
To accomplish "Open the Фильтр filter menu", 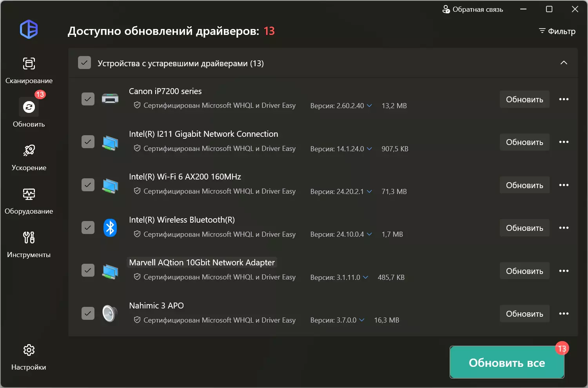I will coord(557,31).
